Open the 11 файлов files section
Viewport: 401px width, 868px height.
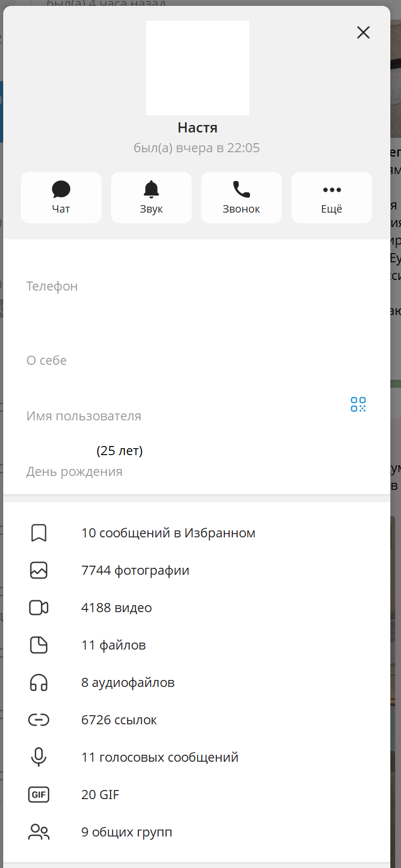tap(113, 645)
